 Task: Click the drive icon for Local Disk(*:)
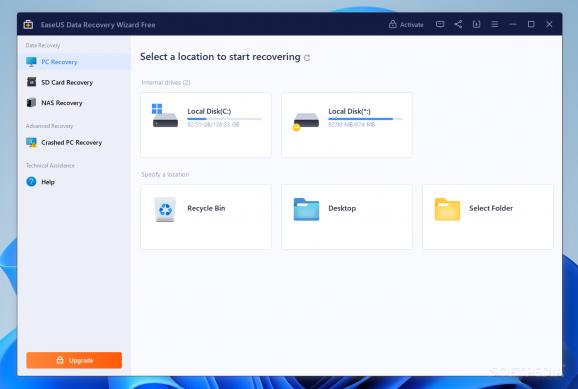pos(306,121)
